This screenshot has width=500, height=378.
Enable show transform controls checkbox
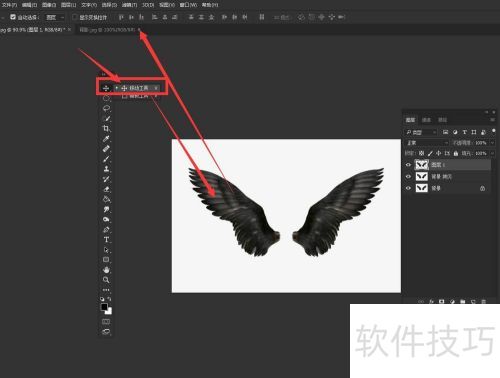[75, 17]
